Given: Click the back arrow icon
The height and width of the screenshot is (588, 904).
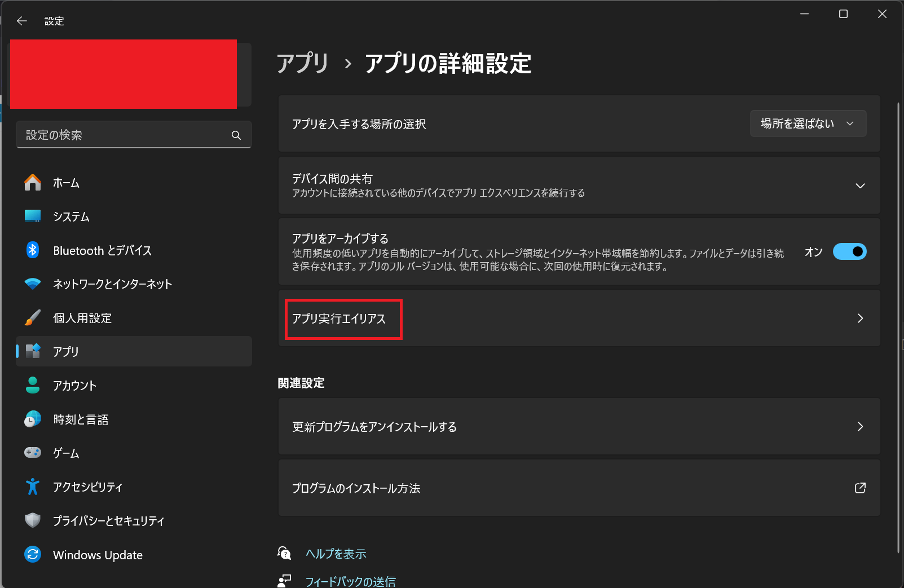Looking at the screenshot, I should coord(22,21).
